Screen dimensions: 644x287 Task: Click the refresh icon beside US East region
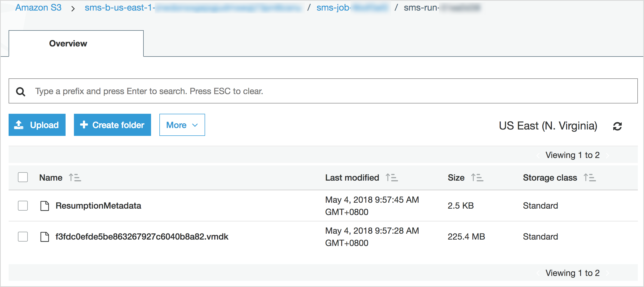(x=617, y=126)
